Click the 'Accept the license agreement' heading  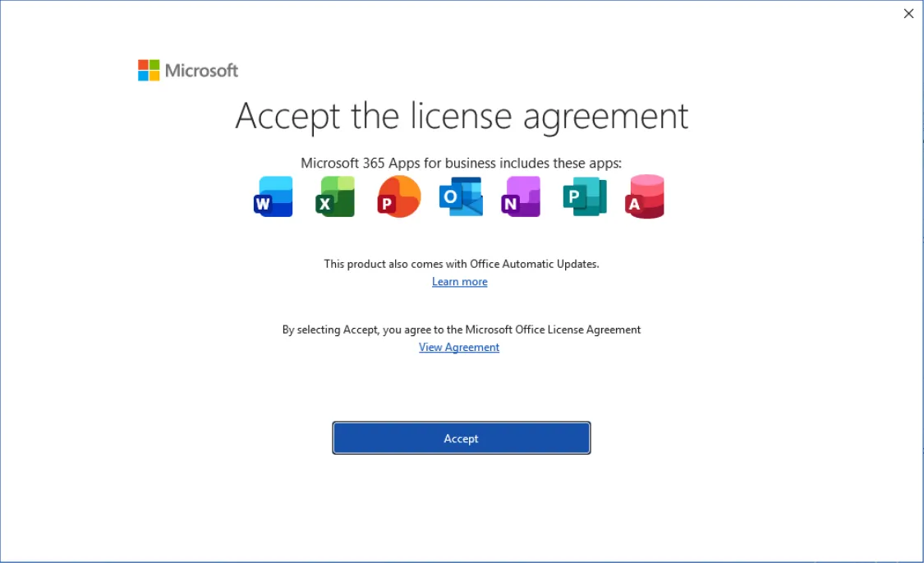click(462, 116)
